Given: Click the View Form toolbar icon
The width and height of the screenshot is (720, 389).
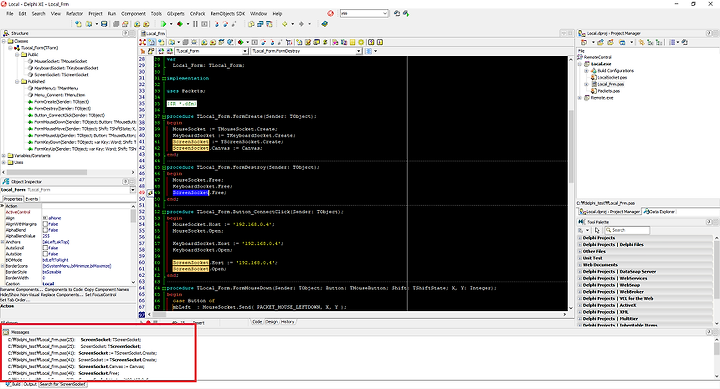Looking at the screenshot, I should point(260,24).
